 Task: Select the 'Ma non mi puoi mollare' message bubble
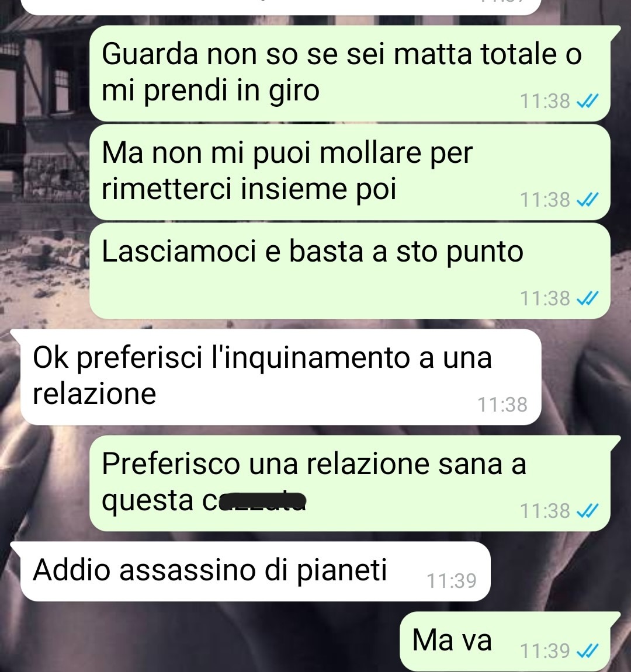[x=349, y=172]
